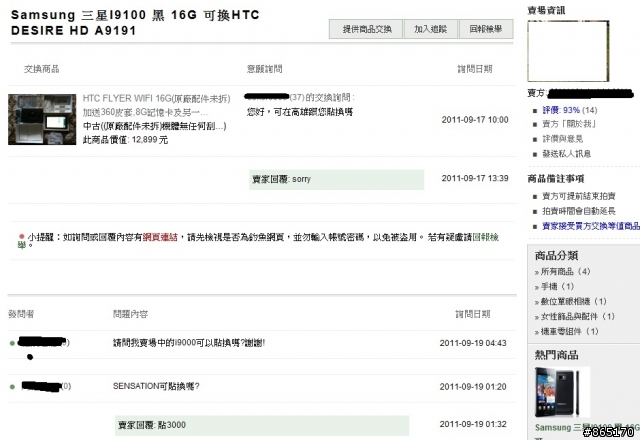640x440 pixels.
Task: Open 賣家接受買方交換等值商品 link
Action: click(591, 226)
